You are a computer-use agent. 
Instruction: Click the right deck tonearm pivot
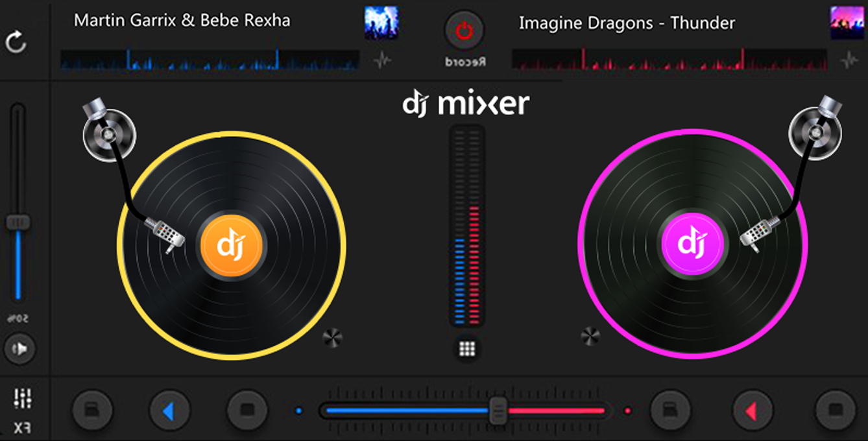click(x=814, y=133)
